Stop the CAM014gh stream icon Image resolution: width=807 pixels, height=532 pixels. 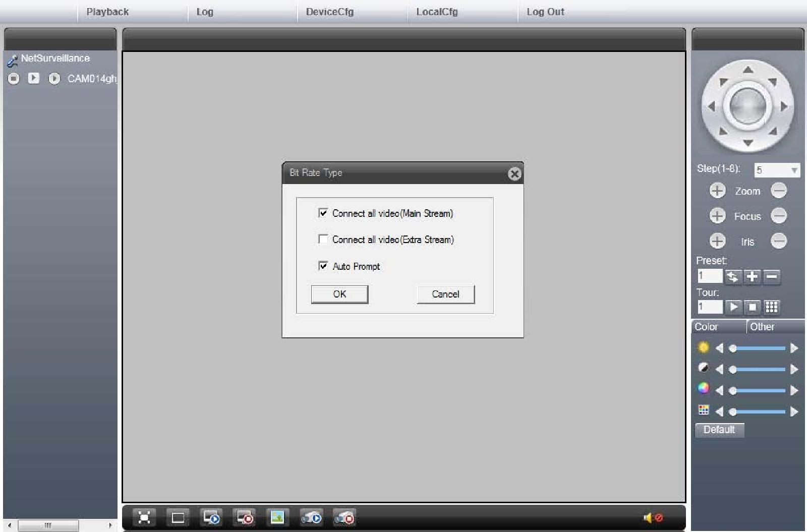point(14,79)
